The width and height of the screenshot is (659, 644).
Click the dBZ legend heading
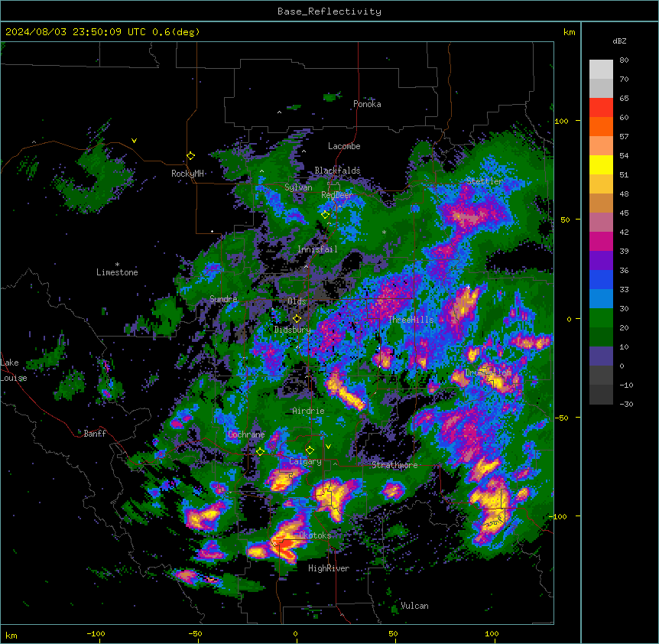pyautogui.click(x=619, y=41)
